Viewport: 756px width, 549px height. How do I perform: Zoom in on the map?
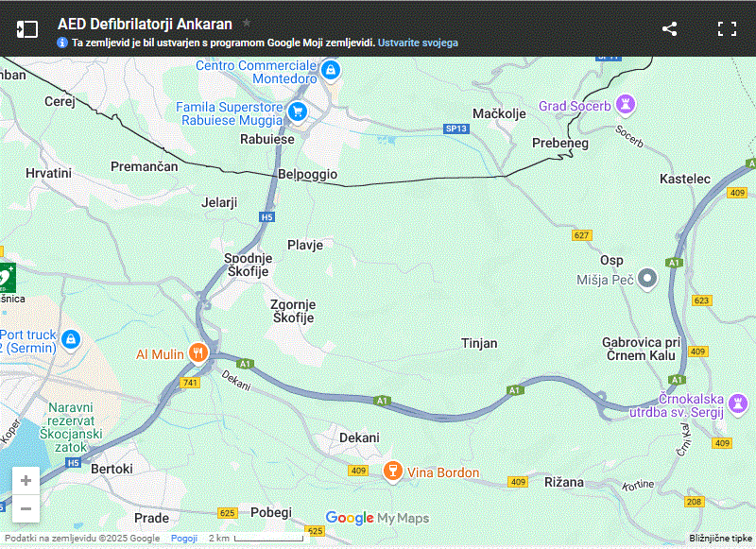[x=26, y=480]
